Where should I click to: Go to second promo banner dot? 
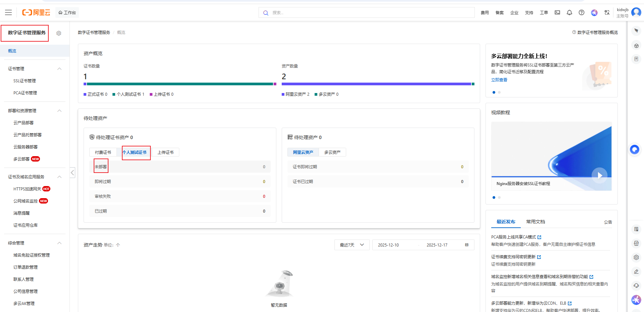click(499, 92)
